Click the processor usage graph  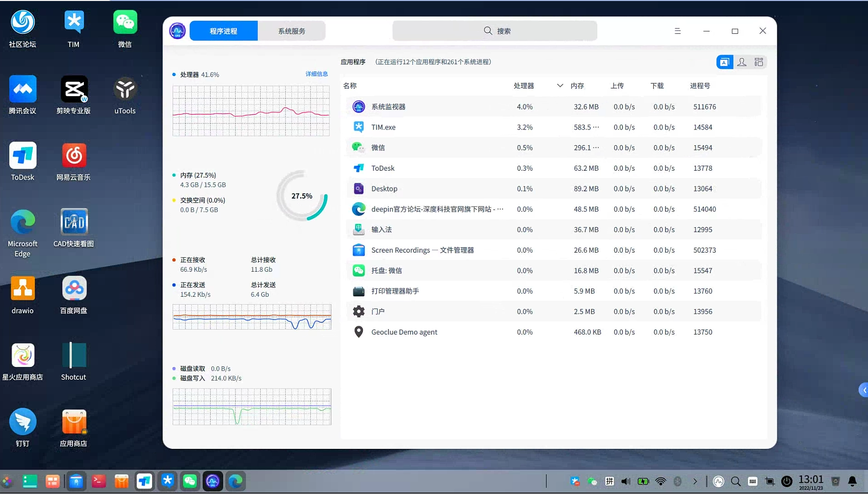251,111
